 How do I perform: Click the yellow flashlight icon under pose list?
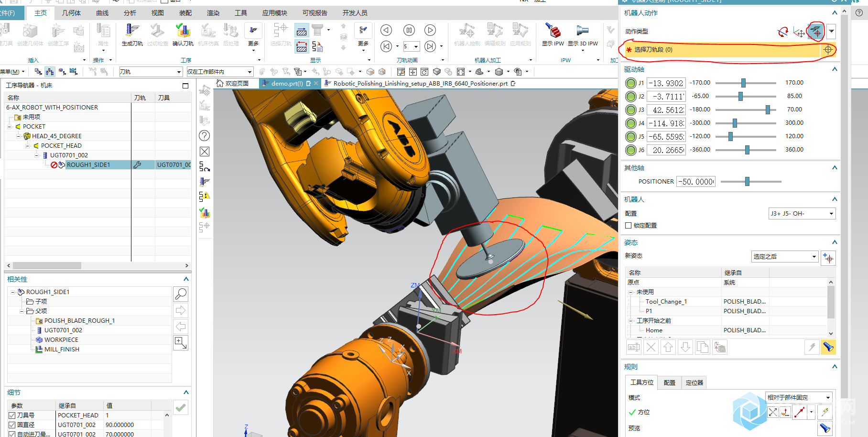tap(828, 347)
